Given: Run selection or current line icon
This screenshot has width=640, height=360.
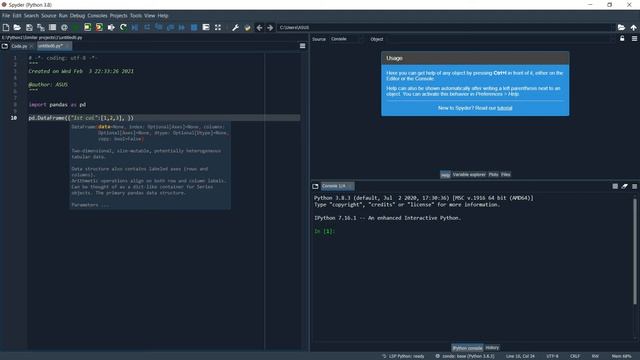Looking at the screenshot, I should point(111,27).
